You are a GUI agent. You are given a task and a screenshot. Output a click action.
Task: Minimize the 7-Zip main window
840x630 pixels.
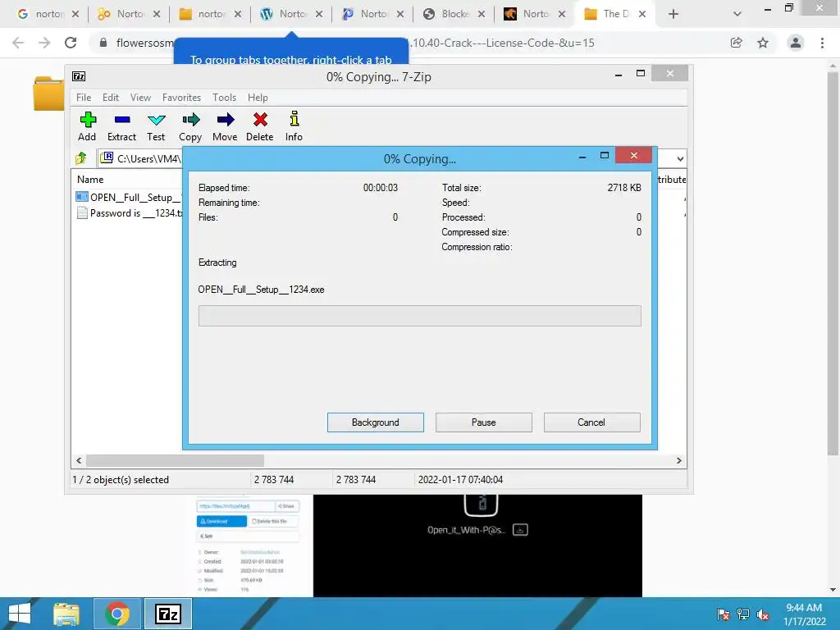point(619,75)
